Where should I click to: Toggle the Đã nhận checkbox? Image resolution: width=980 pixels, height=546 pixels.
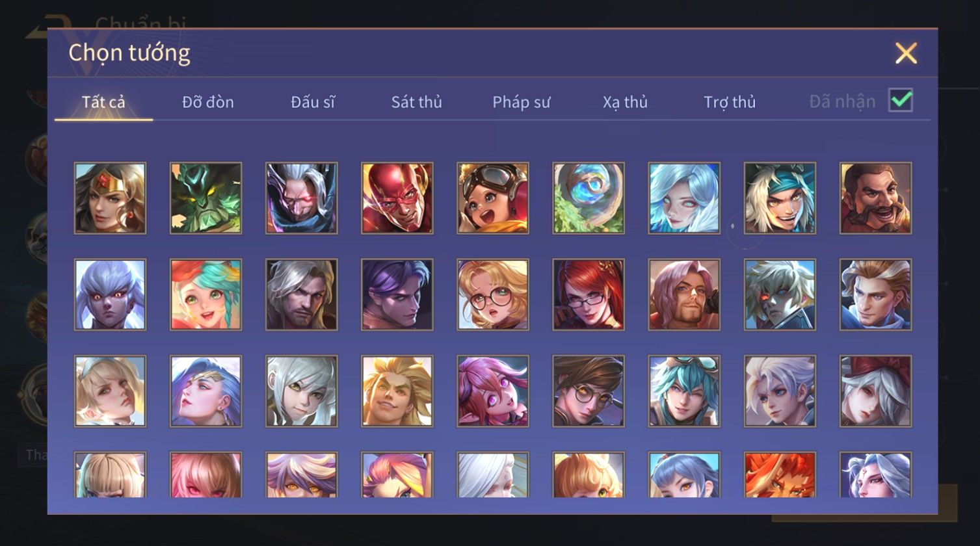point(901,100)
